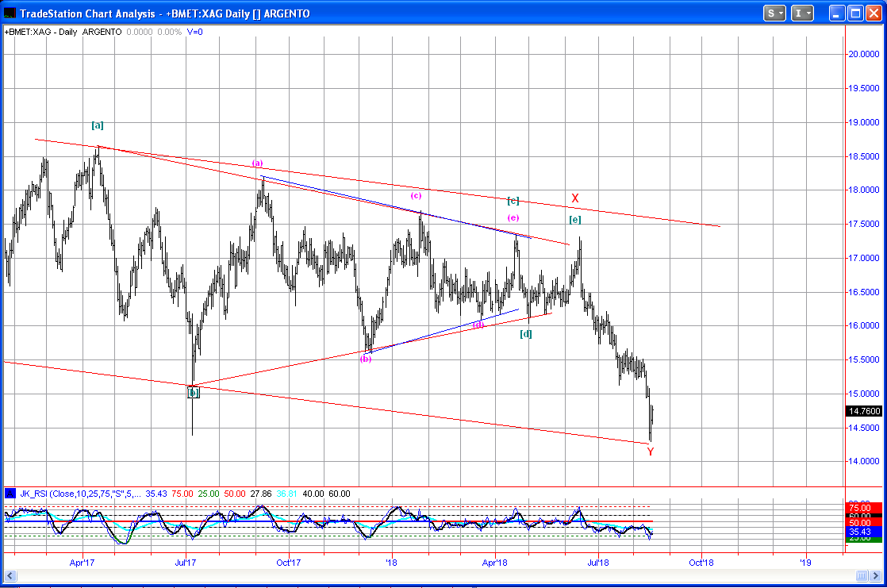Click the right scroll arrow on horizontal scrollbar
This screenshot has height=588, width=887.
[x=876, y=576]
